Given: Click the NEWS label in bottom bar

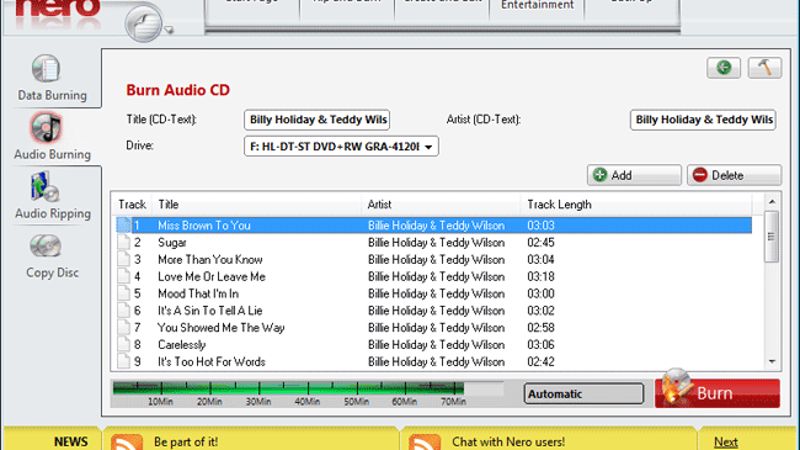Looking at the screenshot, I should [x=71, y=442].
